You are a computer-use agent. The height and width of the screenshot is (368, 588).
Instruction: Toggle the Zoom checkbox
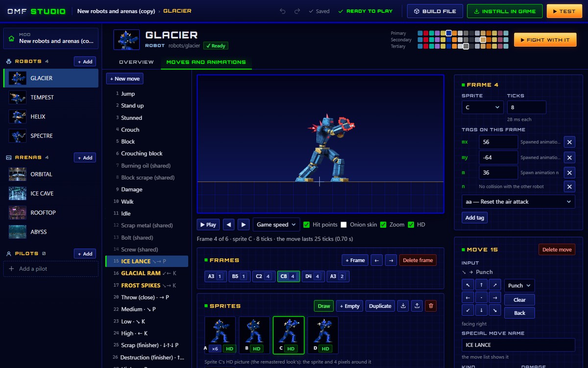(383, 225)
